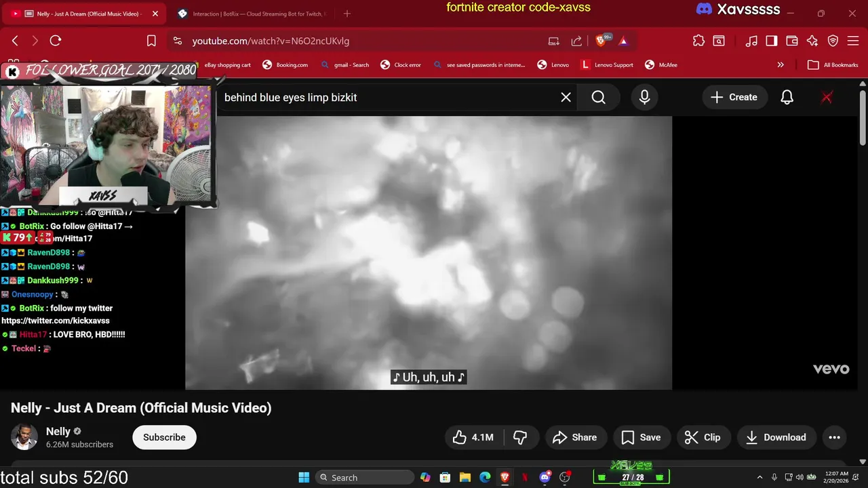This screenshot has width=868, height=488.
Task: Open the Nelly channel avatar
Action: point(24,437)
